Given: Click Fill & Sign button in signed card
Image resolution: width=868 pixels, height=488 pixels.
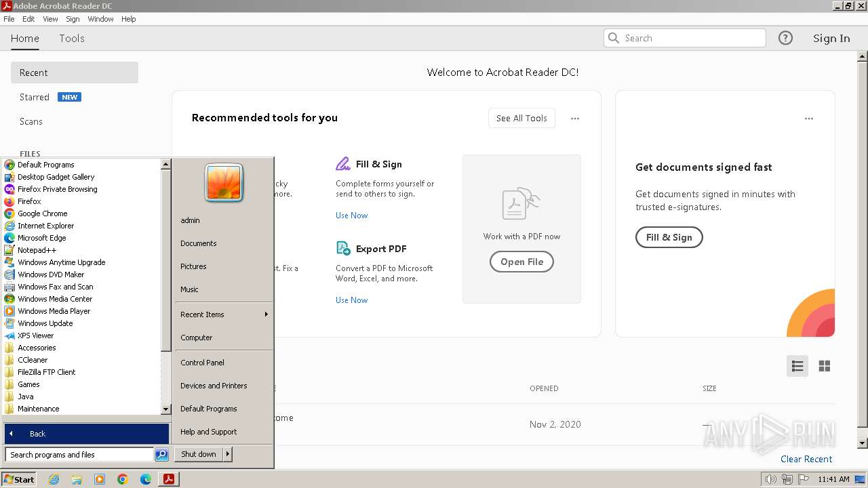Looking at the screenshot, I should [669, 237].
